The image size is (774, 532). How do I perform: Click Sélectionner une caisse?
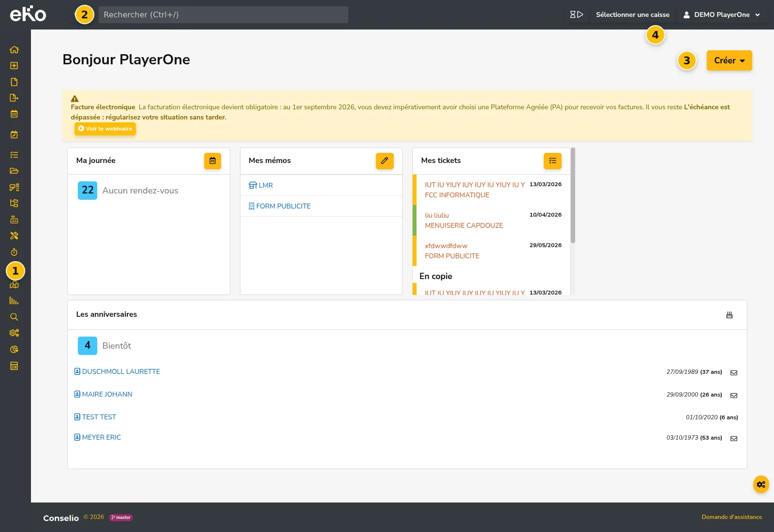(633, 15)
